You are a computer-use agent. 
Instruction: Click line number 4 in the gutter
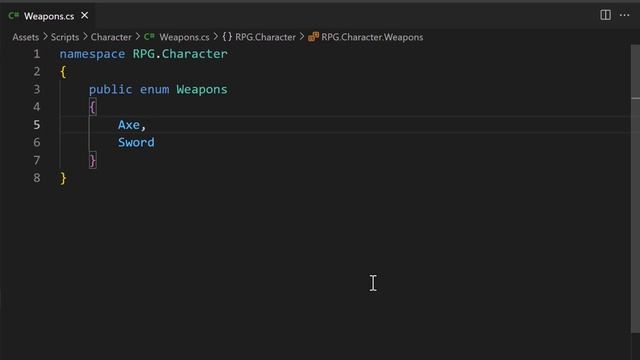37,107
